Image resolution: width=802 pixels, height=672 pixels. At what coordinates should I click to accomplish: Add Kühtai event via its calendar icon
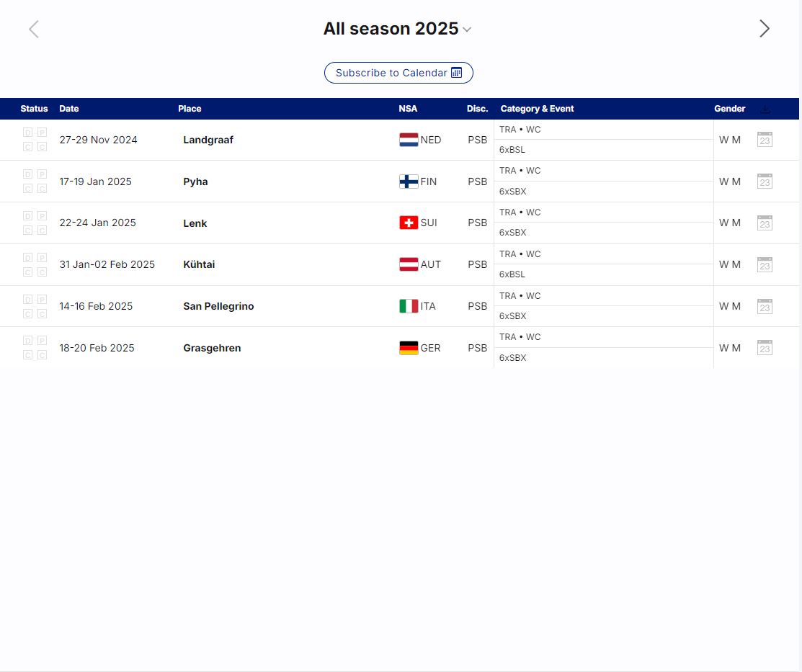coord(765,265)
